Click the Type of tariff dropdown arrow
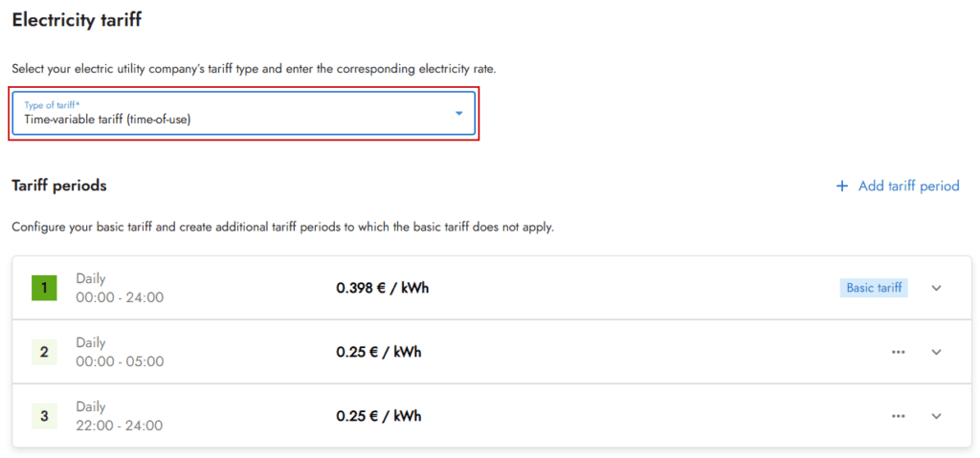This screenshot has height=458, width=980. (x=458, y=114)
